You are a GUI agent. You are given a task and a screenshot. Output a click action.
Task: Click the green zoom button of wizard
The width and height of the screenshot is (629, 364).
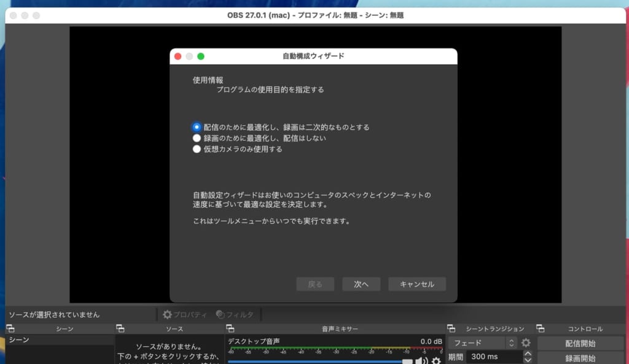coord(201,56)
